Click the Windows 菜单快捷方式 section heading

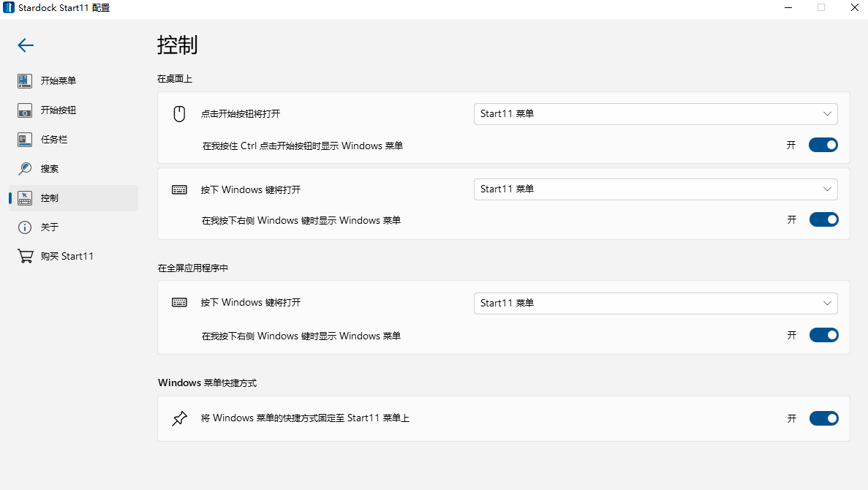[207, 382]
